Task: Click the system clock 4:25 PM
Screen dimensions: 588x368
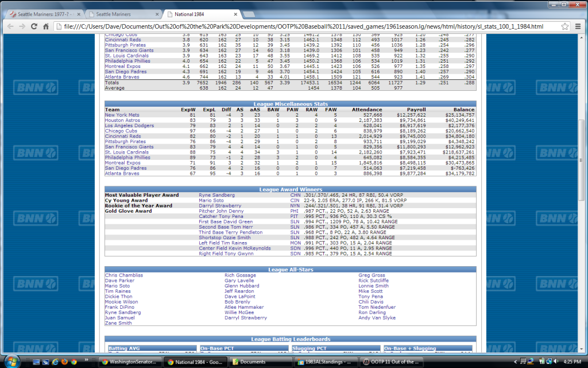Action: coord(572,362)
